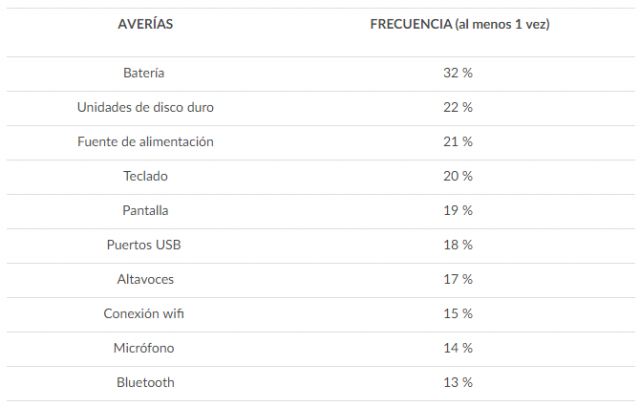Click the 15 % frequency value
640x407 pixels.
(458, 314)
